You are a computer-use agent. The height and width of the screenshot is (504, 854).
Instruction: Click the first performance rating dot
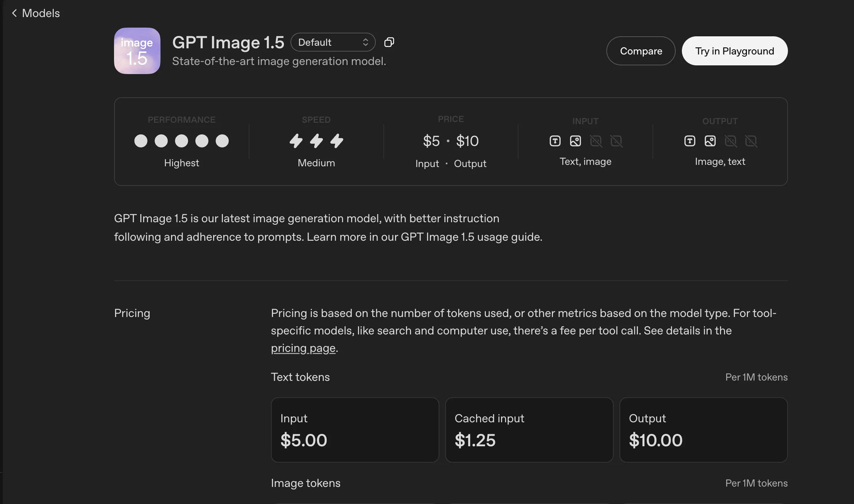(141, 141)
